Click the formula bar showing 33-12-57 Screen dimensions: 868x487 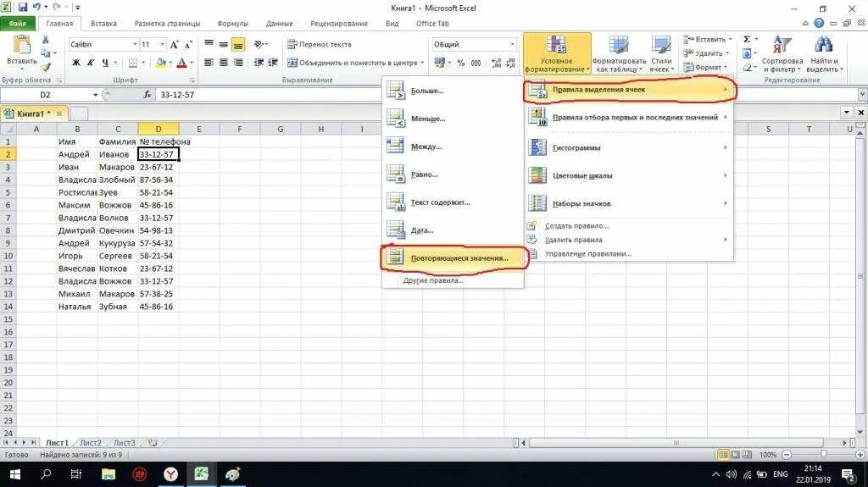[x=507, y=95]
